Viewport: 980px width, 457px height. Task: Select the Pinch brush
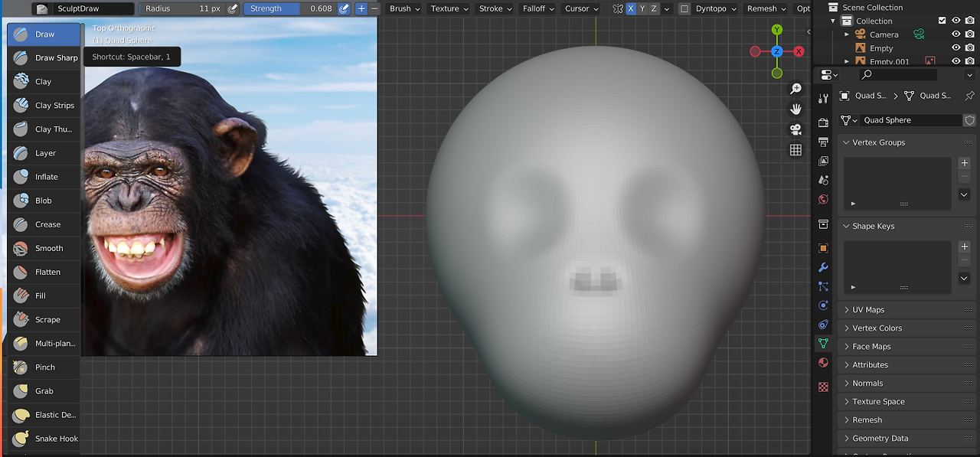[x=44, y=367]
